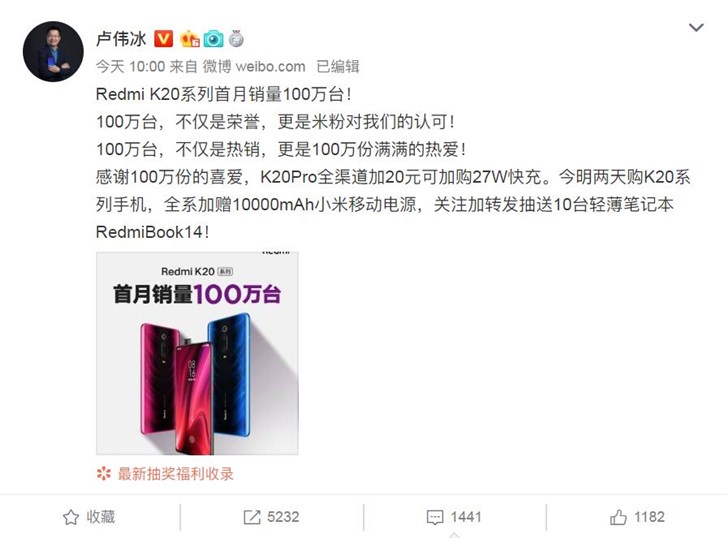Image resolution: width=728 pixels, height=538 pixels.
Task: Click the red lottery flower icon
Action: pyautogui.click(x=104, y=473)
